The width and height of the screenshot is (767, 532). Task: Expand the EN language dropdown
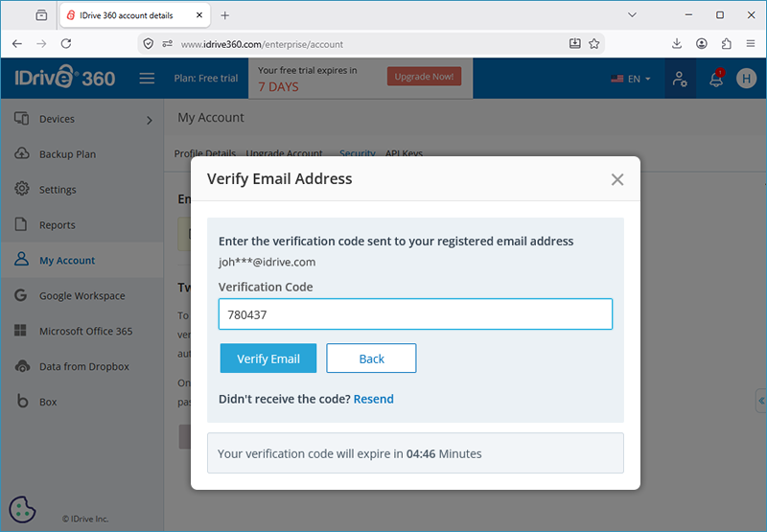(x=631, y=79)
